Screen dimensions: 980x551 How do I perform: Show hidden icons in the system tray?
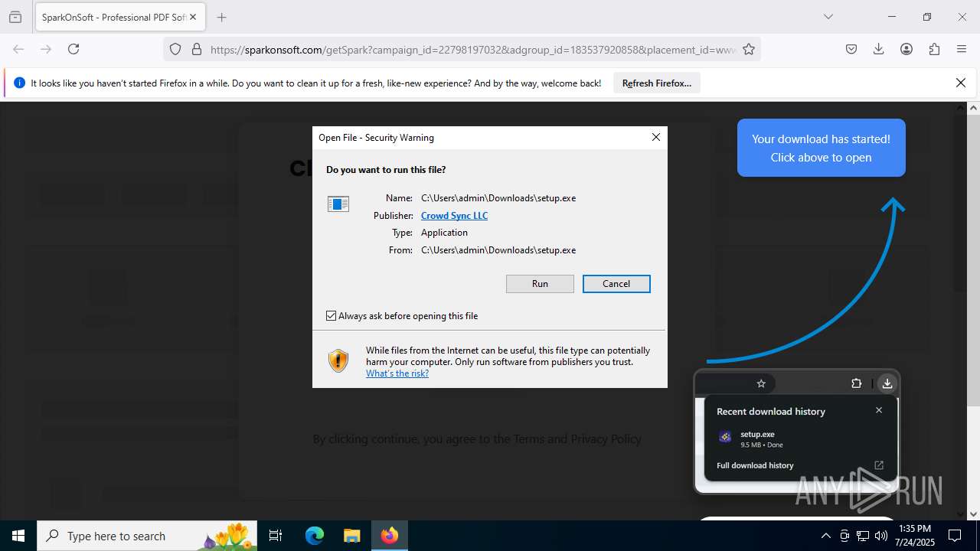(x=826, y=536)
